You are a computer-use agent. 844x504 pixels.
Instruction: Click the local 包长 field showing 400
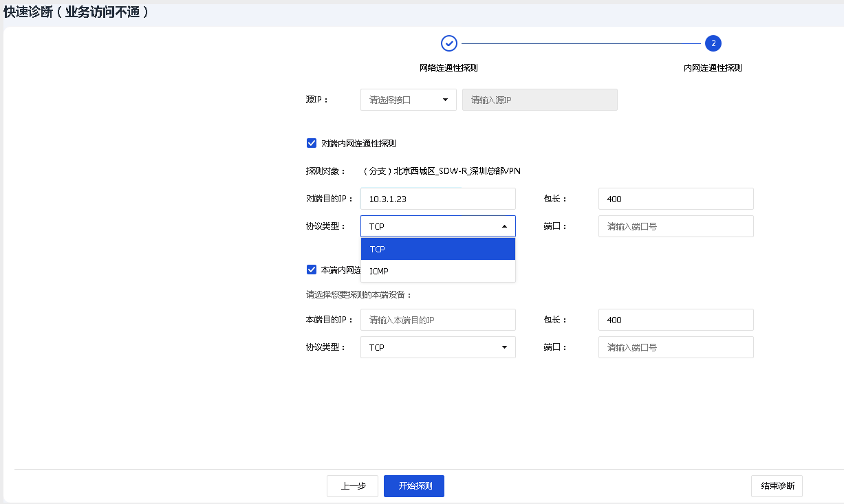(675, 320)
